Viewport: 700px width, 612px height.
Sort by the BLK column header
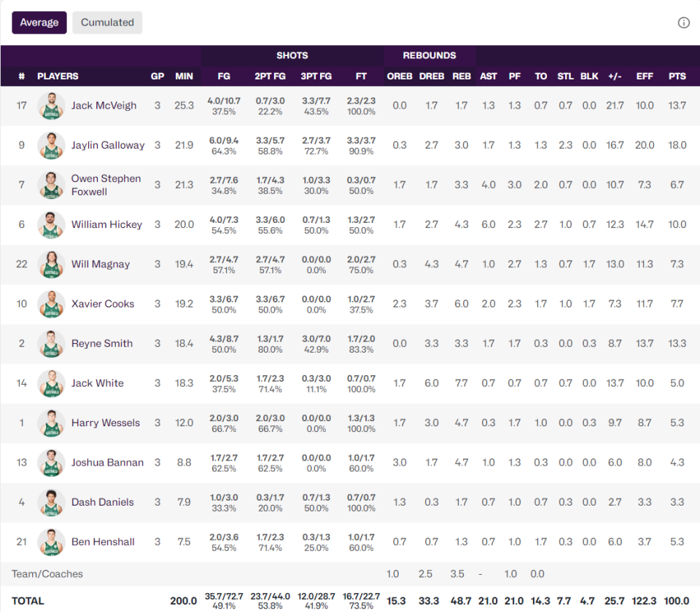click(589, 76)
